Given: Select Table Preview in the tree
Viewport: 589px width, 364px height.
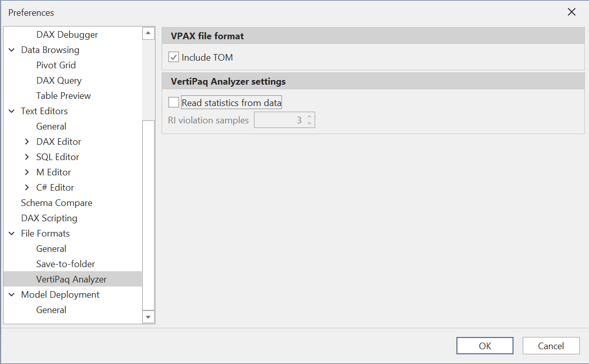Looking at the screenshot, I should coord(63,96).
